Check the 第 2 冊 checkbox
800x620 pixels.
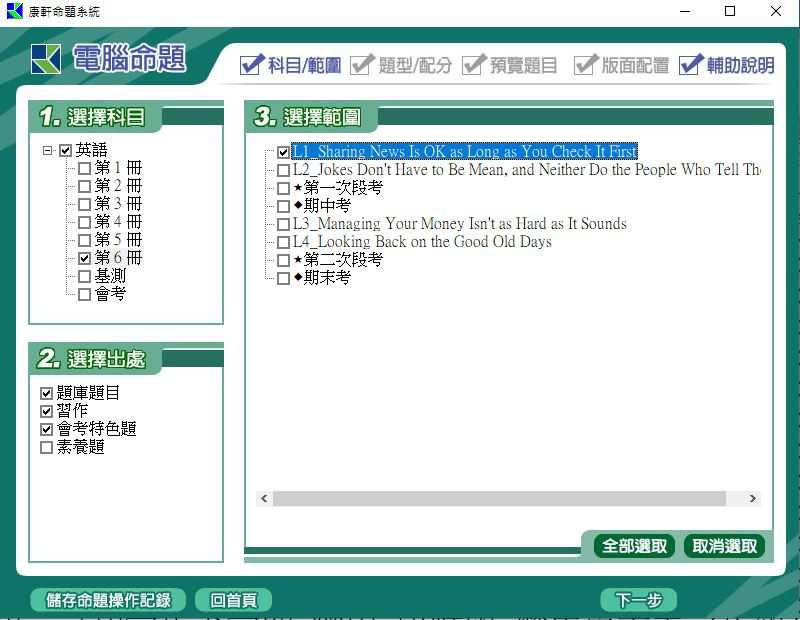(85, 186)
